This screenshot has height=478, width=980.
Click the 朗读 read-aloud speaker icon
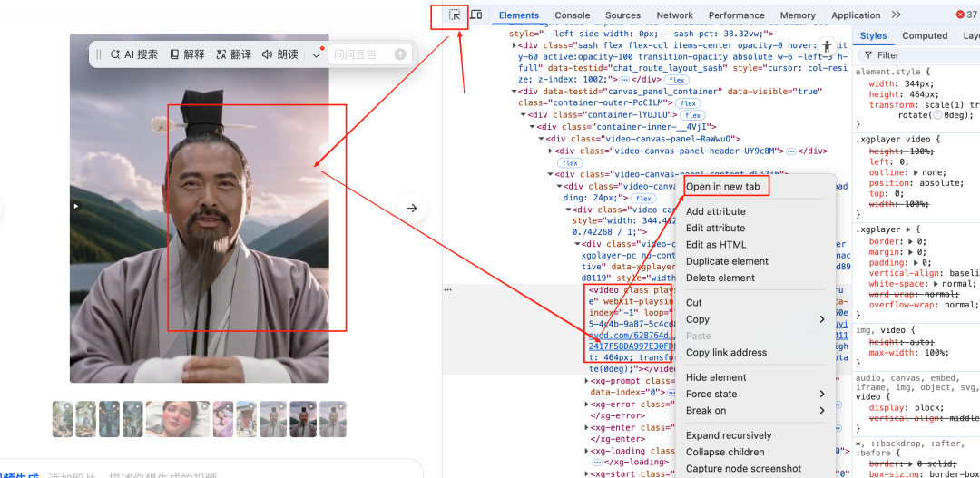tap(267, 54)
